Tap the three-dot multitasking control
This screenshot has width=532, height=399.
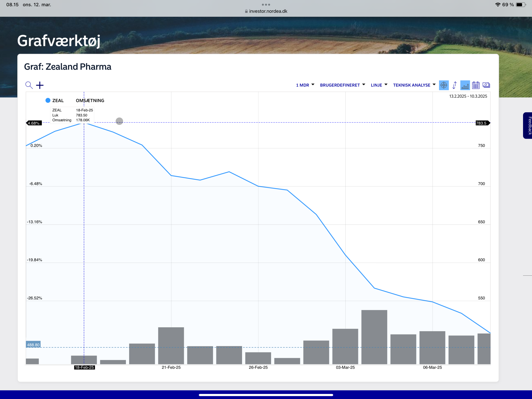click(x=266, y=4)
